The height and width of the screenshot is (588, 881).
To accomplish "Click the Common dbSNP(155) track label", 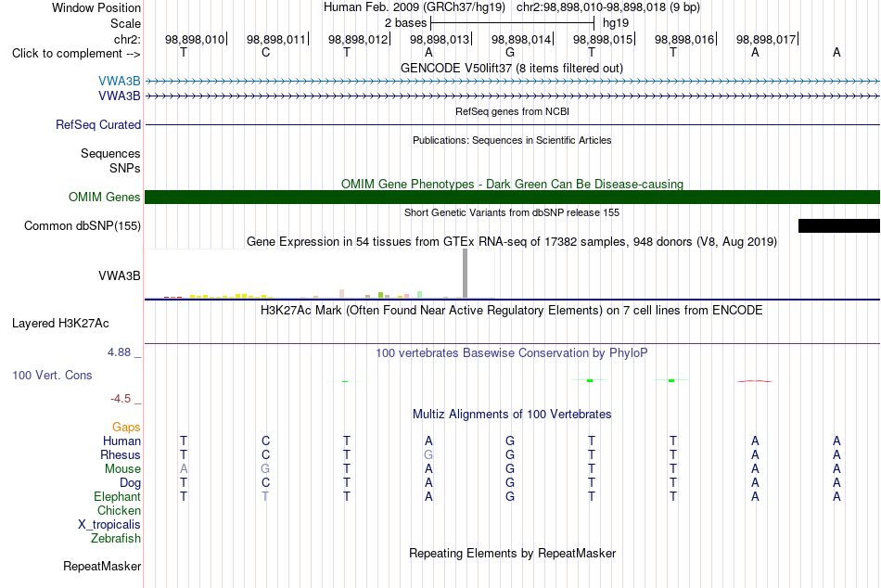I will tap(82, 226).
